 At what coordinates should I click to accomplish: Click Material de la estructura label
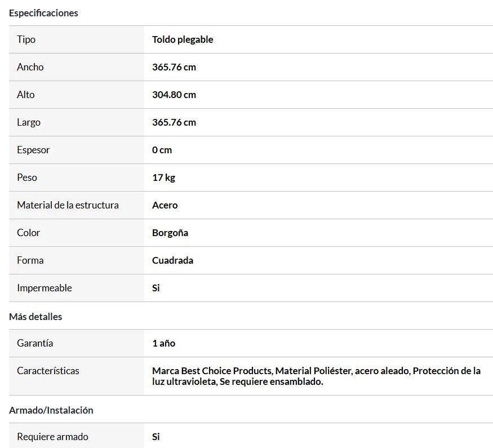[x=68, y=205]
